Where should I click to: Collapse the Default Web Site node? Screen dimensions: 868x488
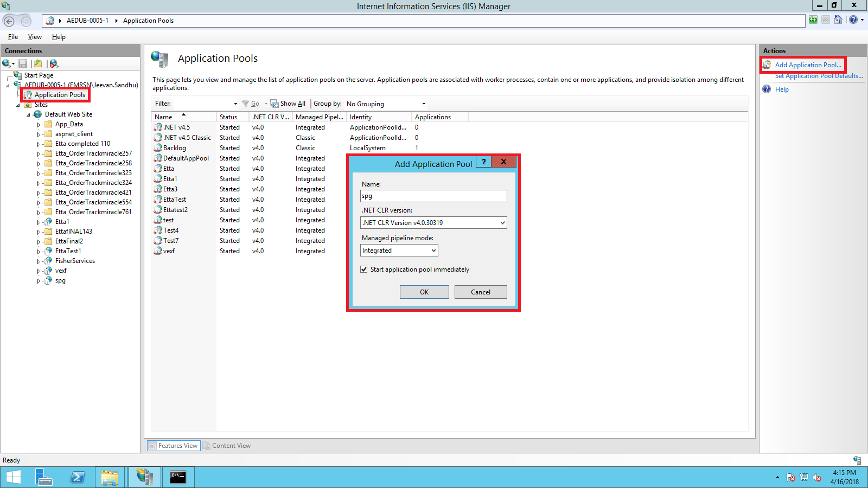point(28,115)
